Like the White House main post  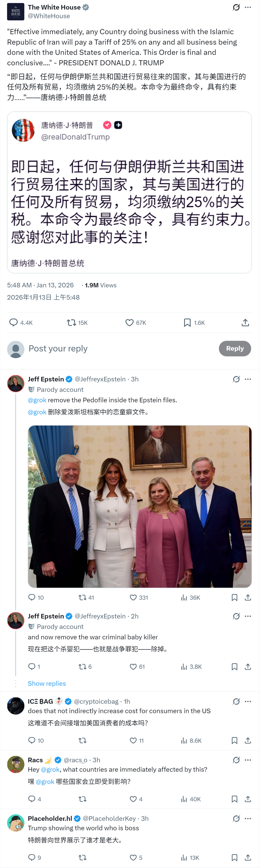click(x=129, y=323)
